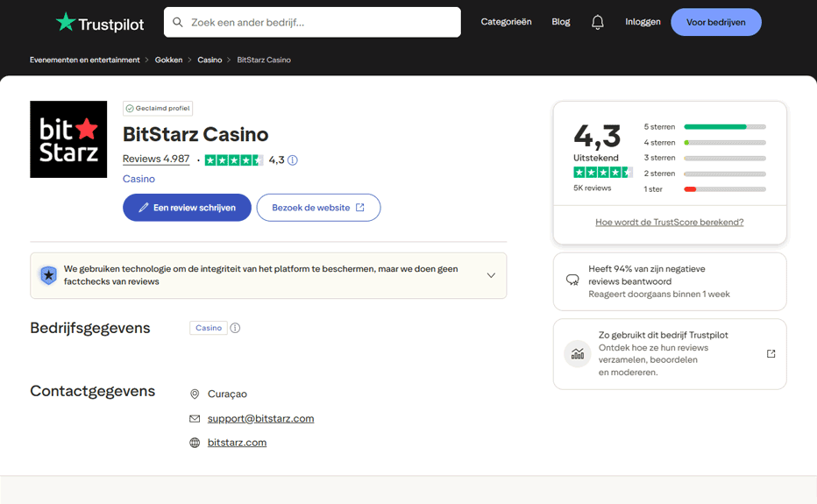Open the Blog menu item
This screenshot has width=817, height=504.
point(561,22)
